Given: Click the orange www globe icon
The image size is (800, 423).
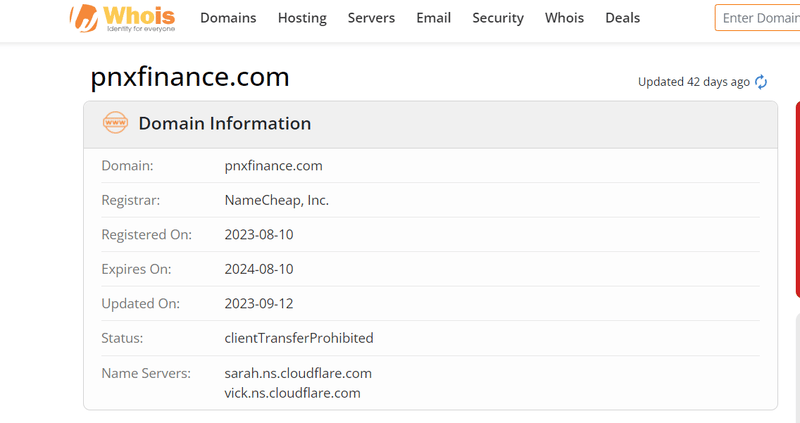Looking at the screenshot, I should 115,123.
